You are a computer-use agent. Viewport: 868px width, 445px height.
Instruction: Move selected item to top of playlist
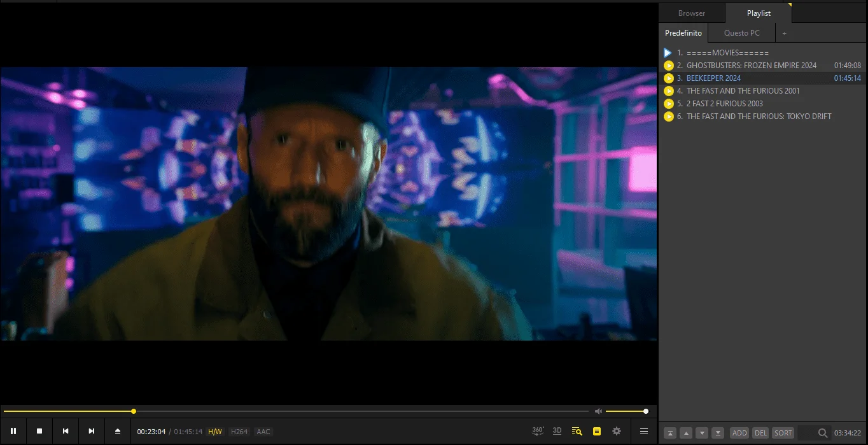coord(670,433)
